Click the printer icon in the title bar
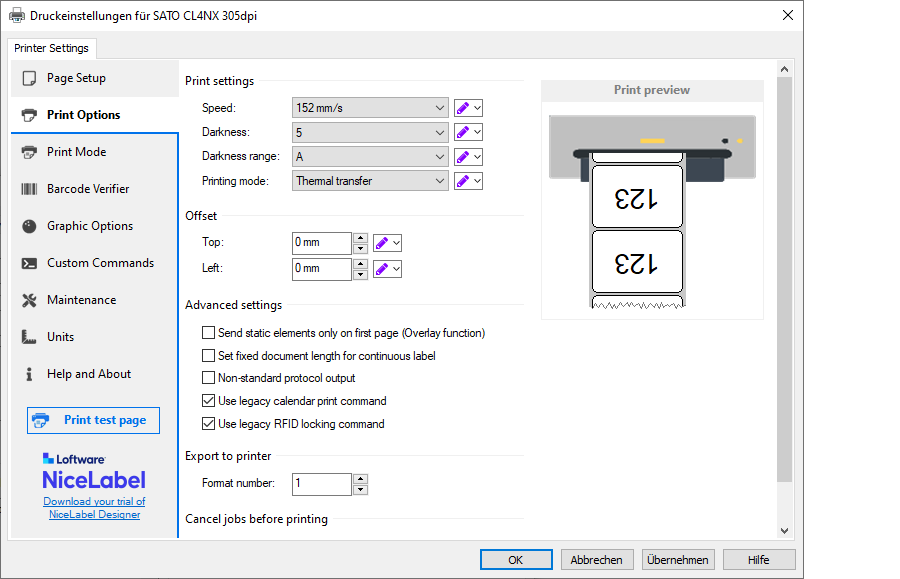The height and width of the screenshot is (579, 900). [x=17, y=15]
